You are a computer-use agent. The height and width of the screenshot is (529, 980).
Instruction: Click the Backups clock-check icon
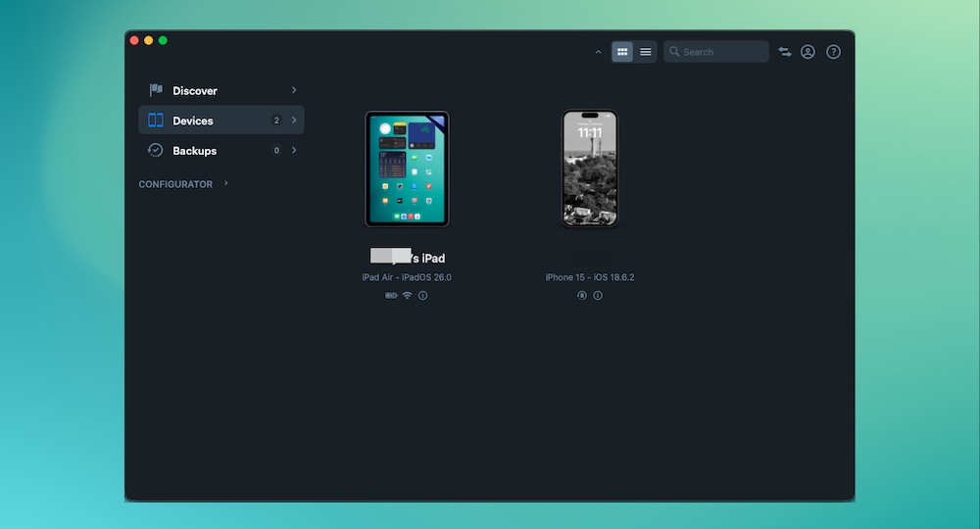click(x=155, y=151)
